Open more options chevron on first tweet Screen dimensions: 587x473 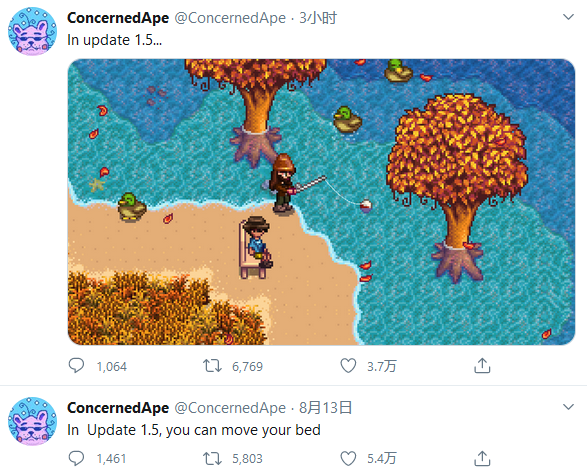568,17
